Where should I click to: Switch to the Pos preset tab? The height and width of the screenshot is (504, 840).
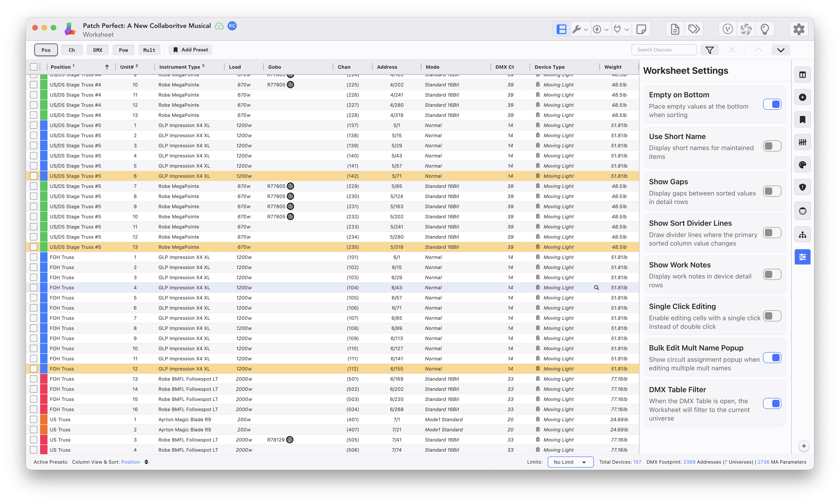point(46,50)
